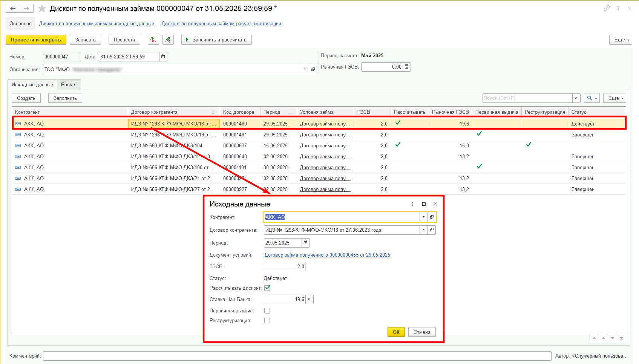
Task: Sort by Договор контрагента column header
Action: [x=173, y=112]
